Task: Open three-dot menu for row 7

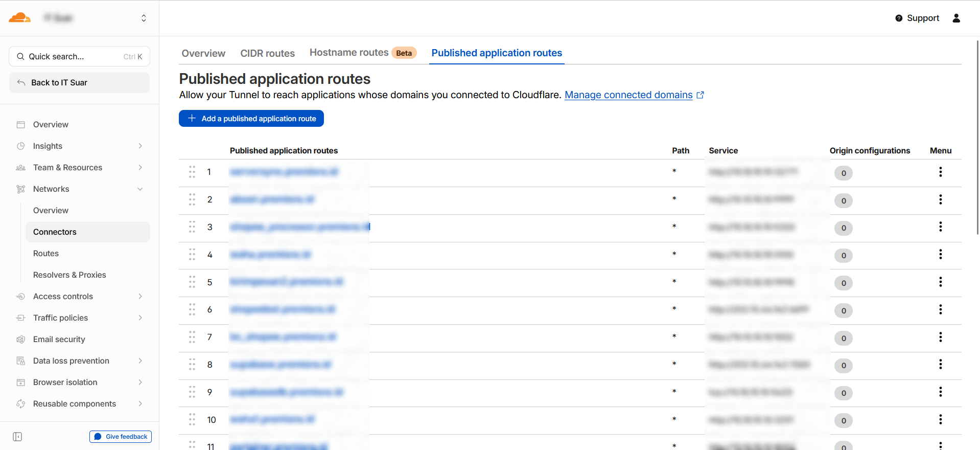Action: coord(940,337)
